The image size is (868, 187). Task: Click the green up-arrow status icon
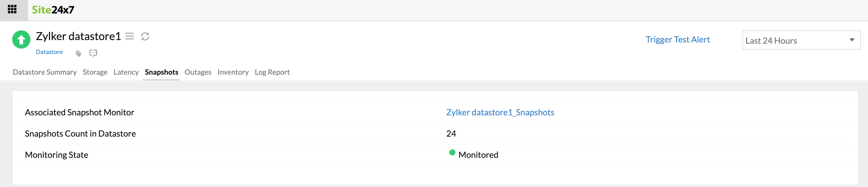(21, 40)
